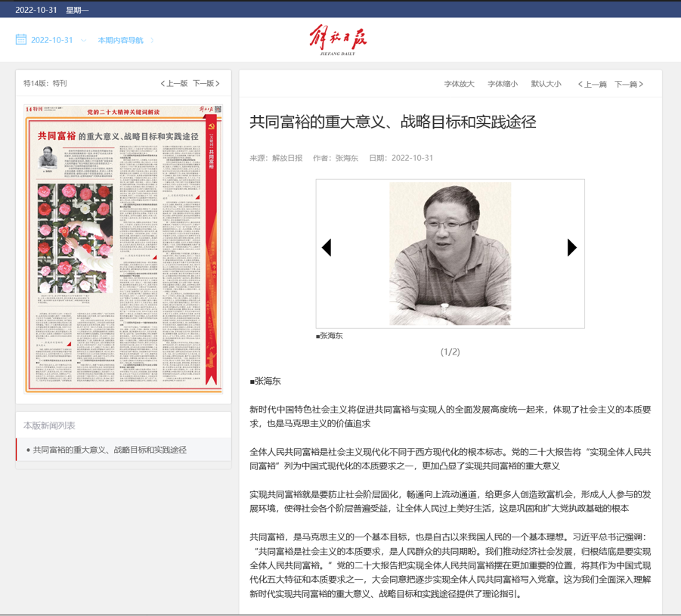681x616 pixels.
Task: Click the Jiefang Daily logo
Action: (338, 40)
